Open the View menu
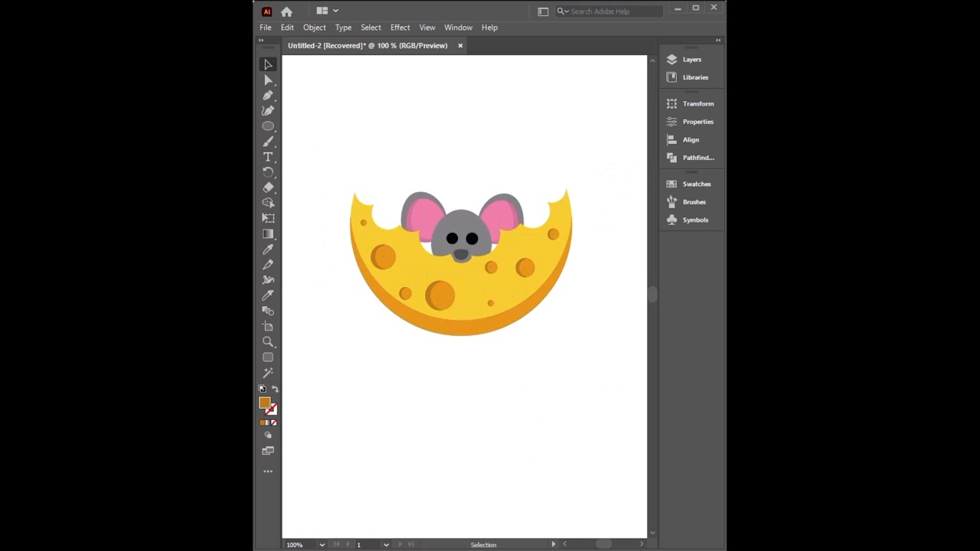The height and width of the screenshot is (551, 980). pos(427,28)
